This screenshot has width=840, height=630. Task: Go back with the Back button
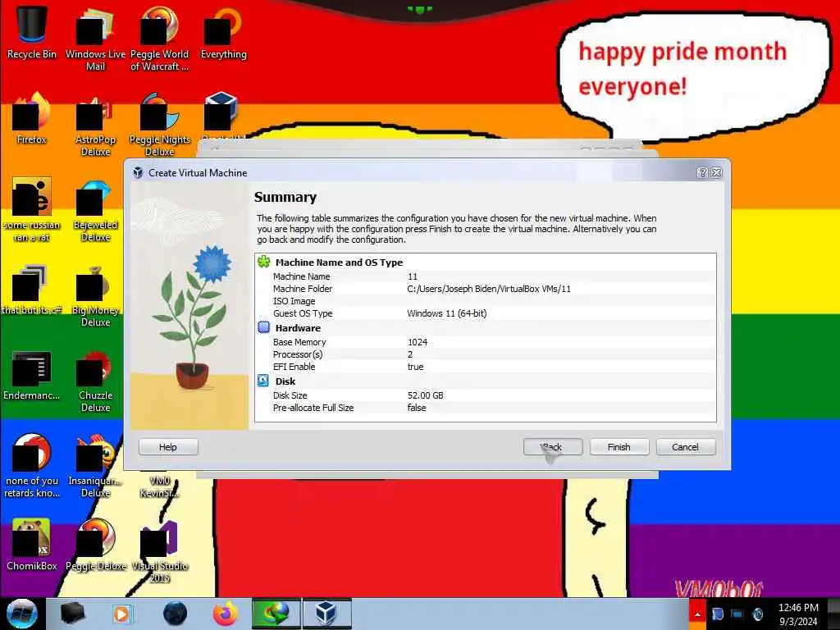tap(553, 447)
